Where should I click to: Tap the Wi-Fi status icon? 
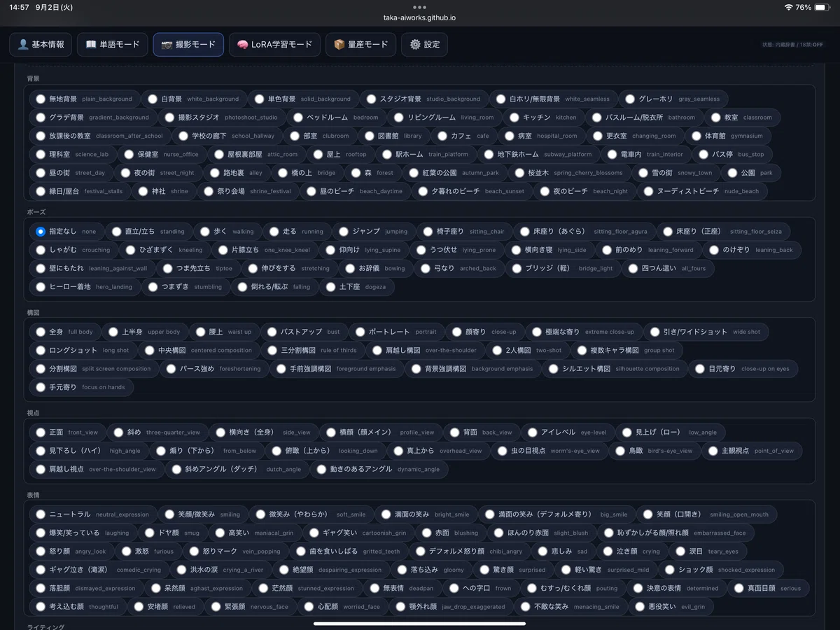point(789,7)
